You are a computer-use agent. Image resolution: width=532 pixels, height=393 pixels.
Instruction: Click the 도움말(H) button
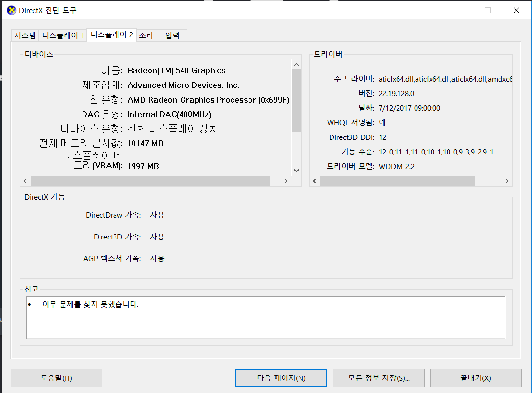[56, 378]
